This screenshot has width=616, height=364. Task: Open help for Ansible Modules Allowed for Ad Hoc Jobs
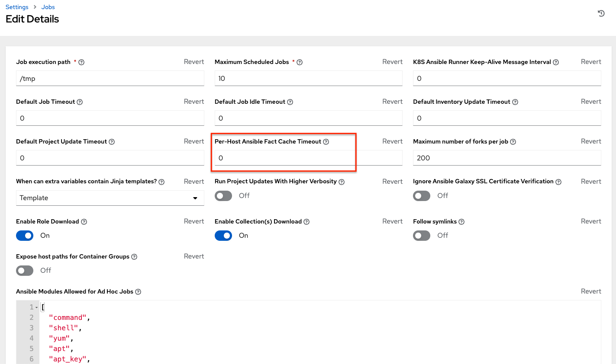tap(138, 291)
